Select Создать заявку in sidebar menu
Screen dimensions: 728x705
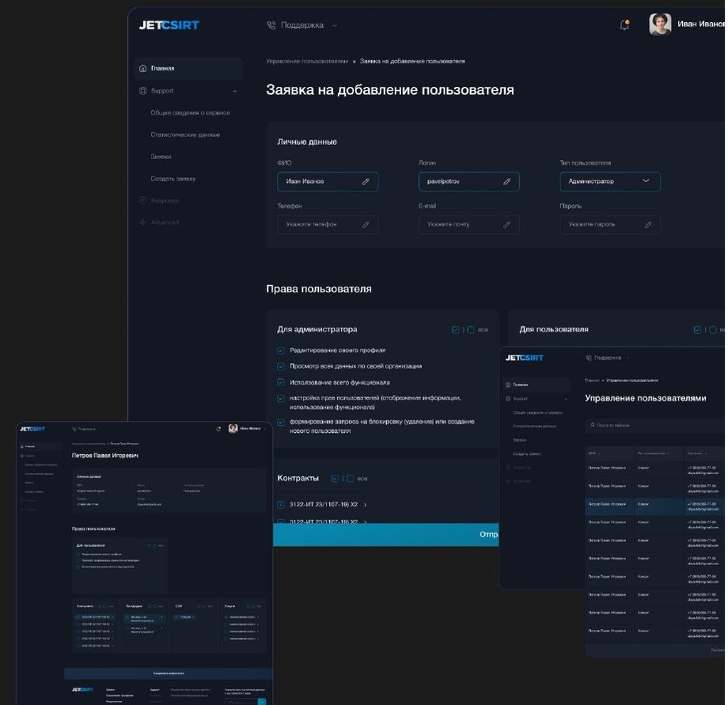tap(173, 179)
